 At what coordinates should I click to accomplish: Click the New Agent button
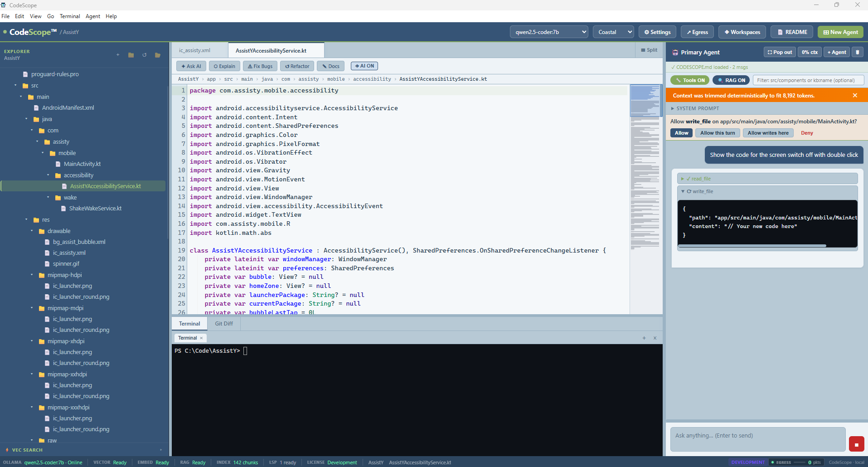click(840, 32)
